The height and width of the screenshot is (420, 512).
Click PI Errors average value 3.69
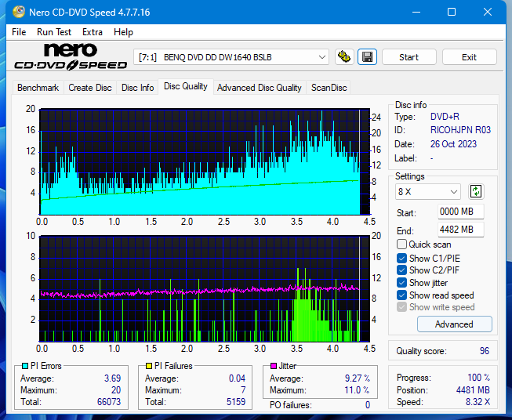click(x=112, y=378)
